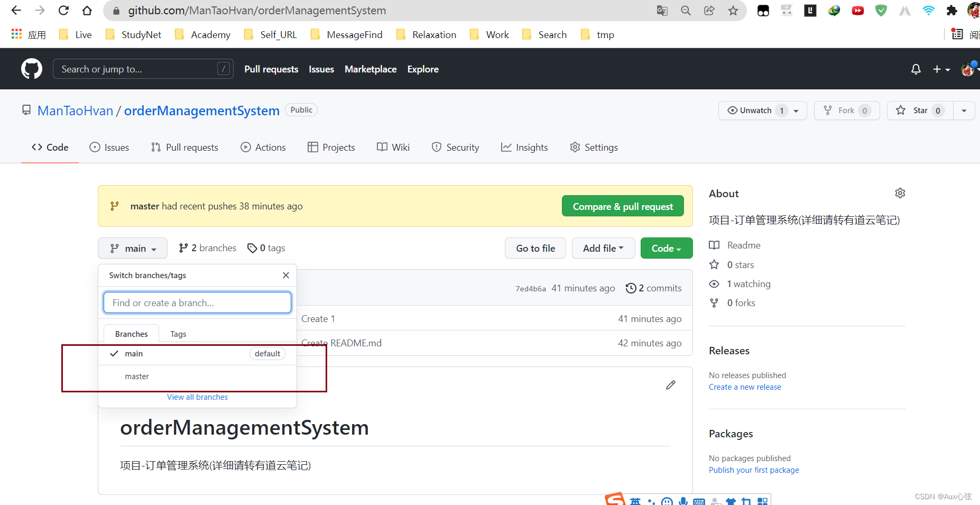Open Google Translate icon in the address bar
Viewport: 980px width, 505px height.
point(662,11)
